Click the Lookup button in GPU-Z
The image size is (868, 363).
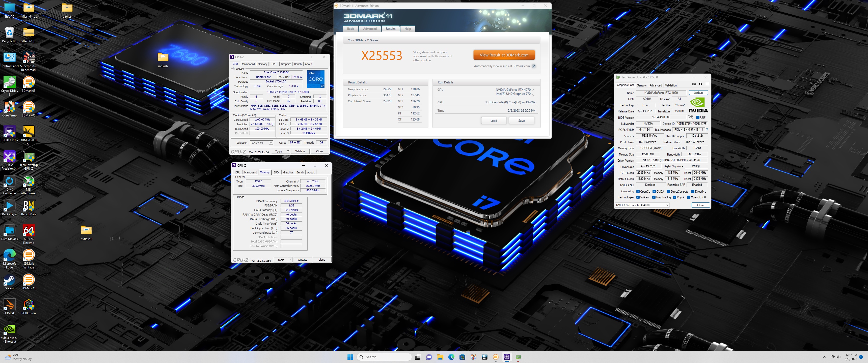click(698, 93)
